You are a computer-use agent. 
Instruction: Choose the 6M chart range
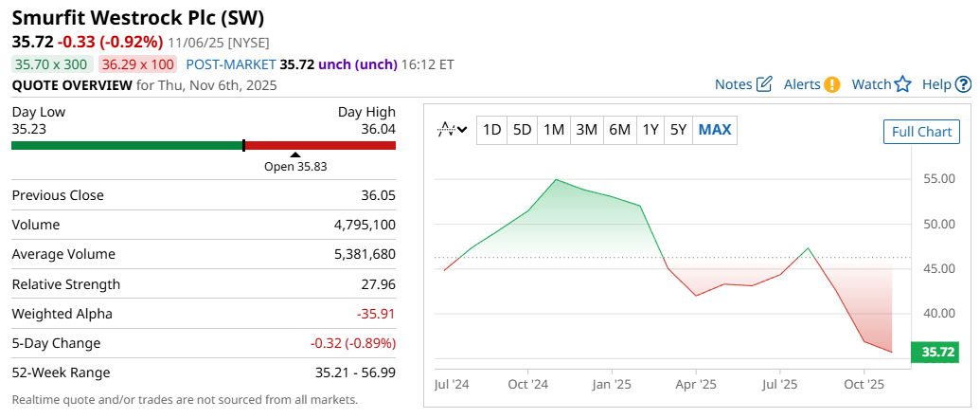[619, 130]
